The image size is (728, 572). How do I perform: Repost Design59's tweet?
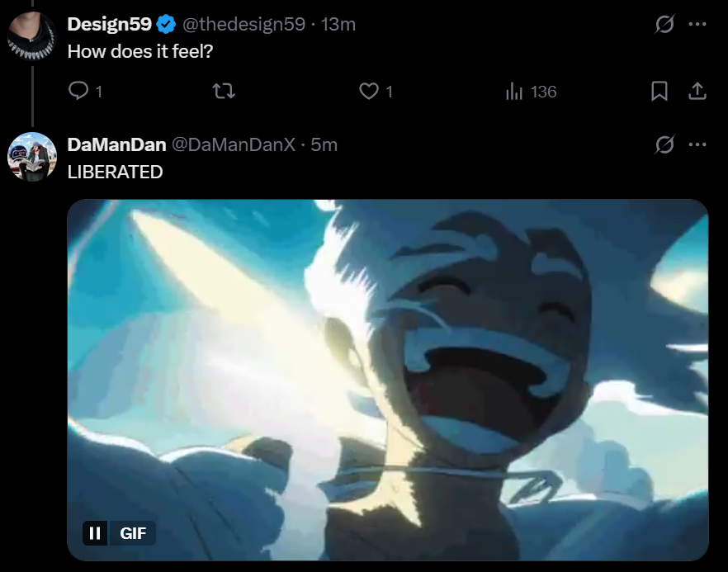tap(224, 91)
